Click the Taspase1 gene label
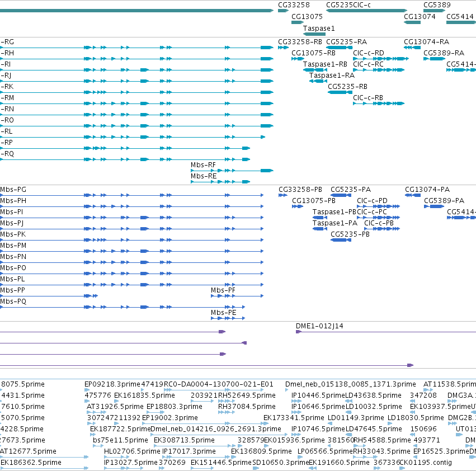 point(319,28)
